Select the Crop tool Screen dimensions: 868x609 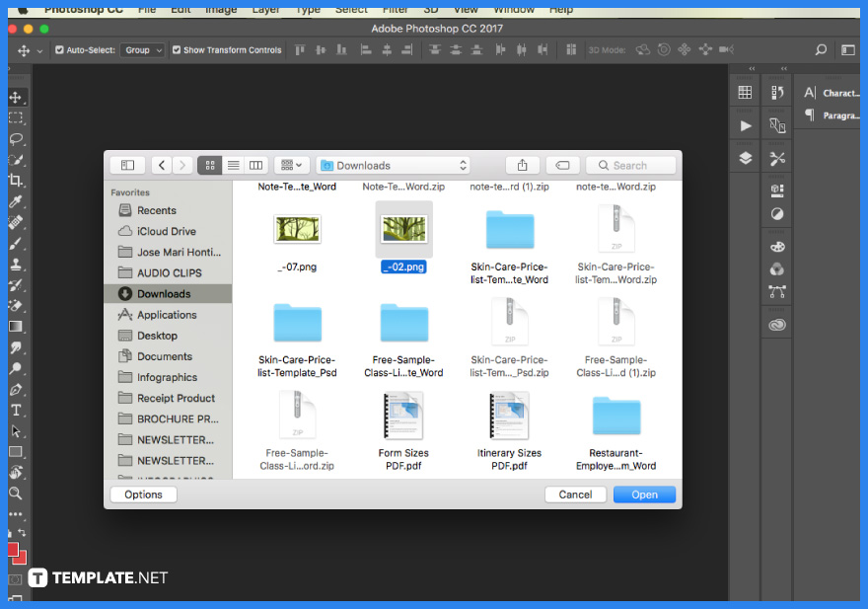tap(15, 182)
